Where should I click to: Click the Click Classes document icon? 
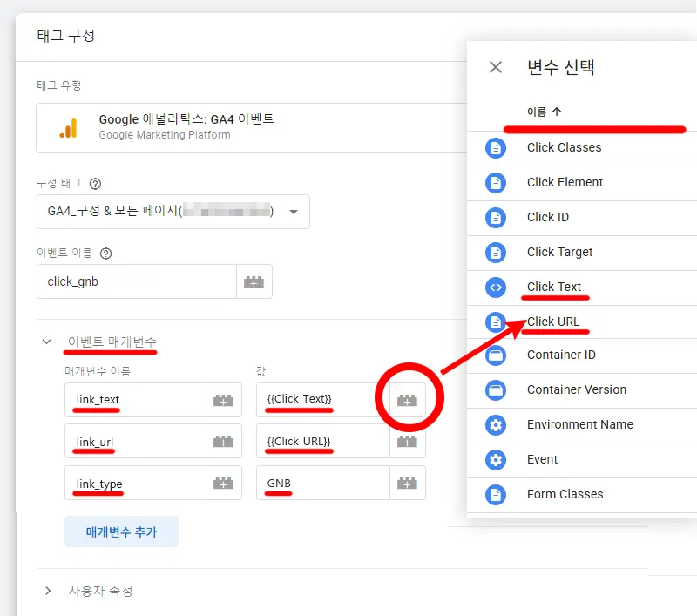click(x=496, y=147)
